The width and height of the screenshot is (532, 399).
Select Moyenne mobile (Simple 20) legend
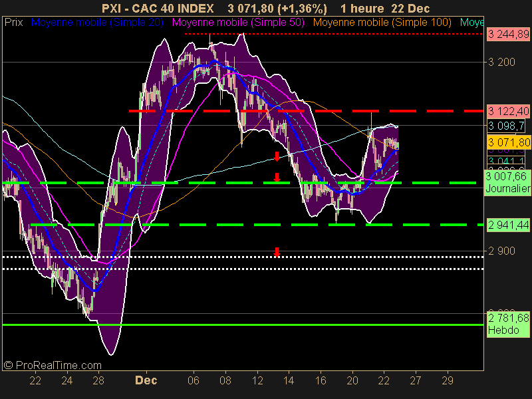click(x=97, y=23)
